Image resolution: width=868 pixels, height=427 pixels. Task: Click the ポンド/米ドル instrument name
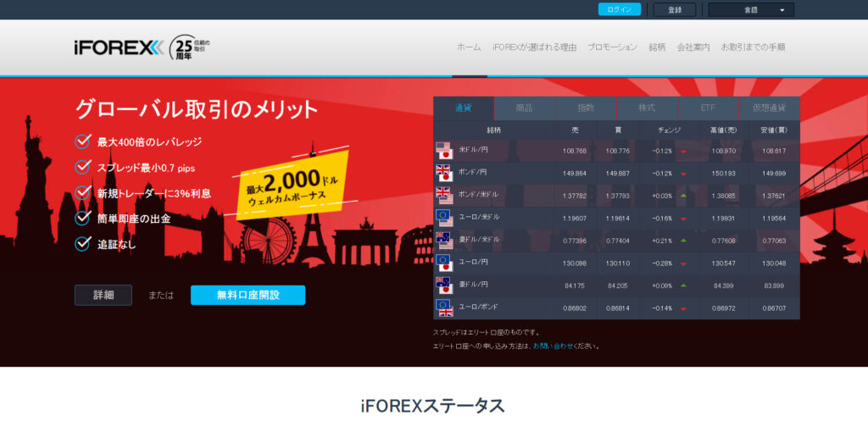[479, 195]
